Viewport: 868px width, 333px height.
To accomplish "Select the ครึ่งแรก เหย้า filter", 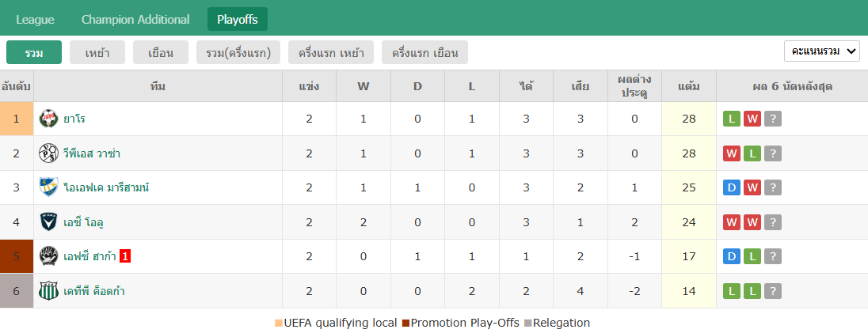I will point(331,52).
